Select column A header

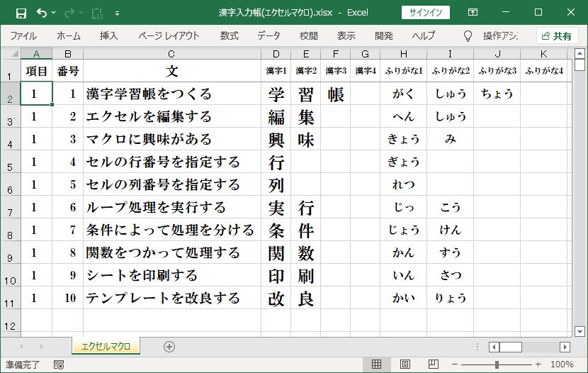tap(36, 54)
